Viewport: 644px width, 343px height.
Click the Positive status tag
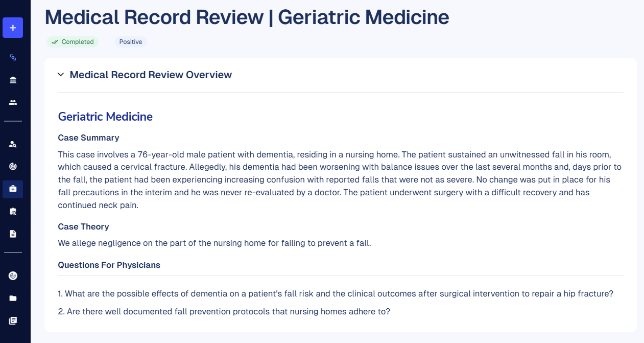pos(131,42)
